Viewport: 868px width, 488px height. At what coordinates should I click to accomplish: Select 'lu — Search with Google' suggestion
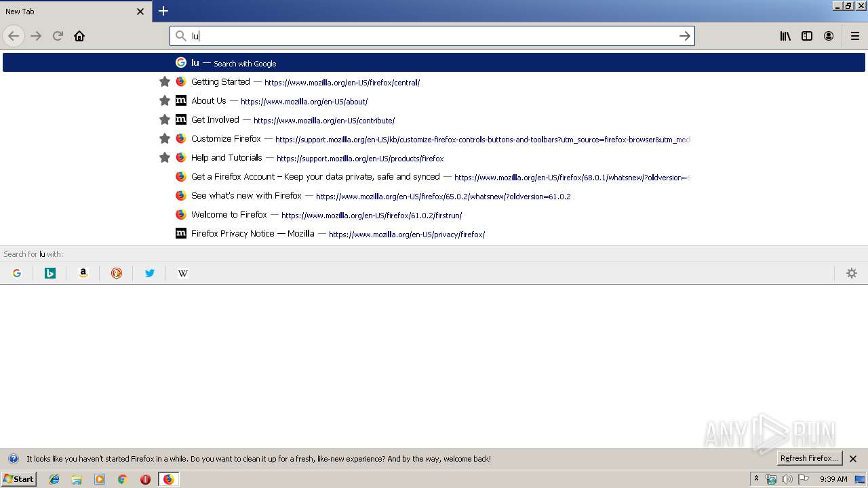click(434, 62)
